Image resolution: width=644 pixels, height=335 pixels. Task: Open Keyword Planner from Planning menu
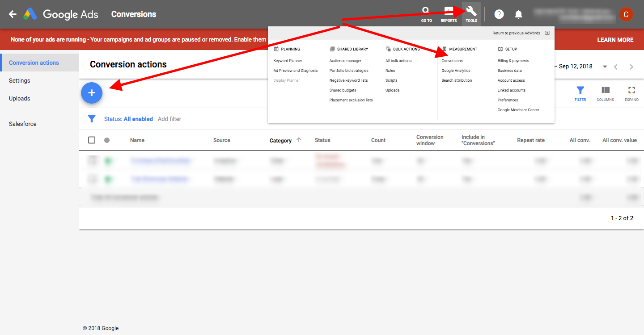pos(288,60)
